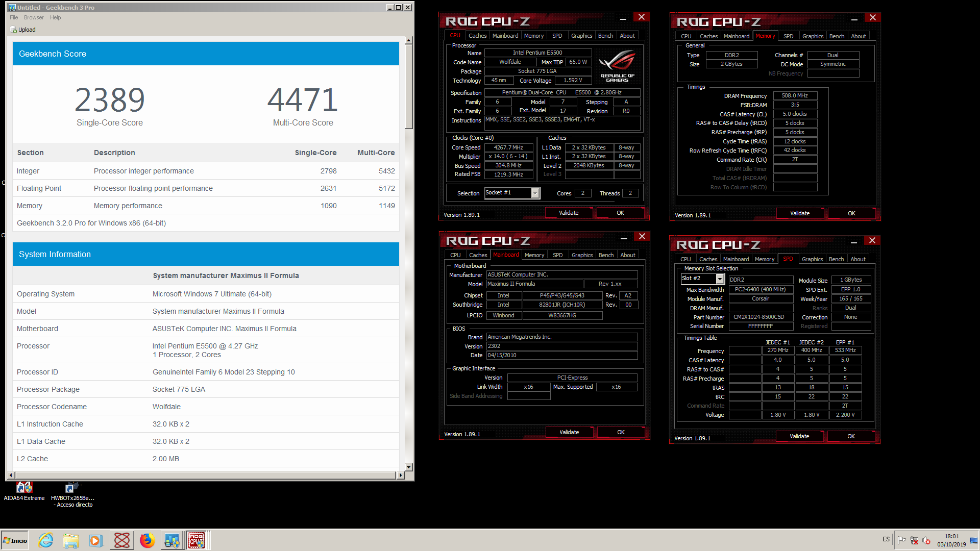Click Validate in the CPU tab window

[x=569, y=213]
